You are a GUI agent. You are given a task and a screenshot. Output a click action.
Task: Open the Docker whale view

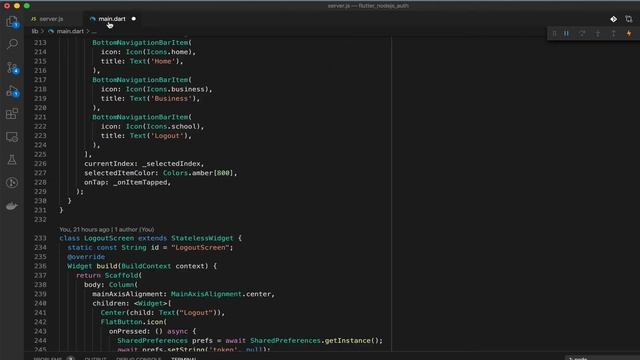coord(12,206)
